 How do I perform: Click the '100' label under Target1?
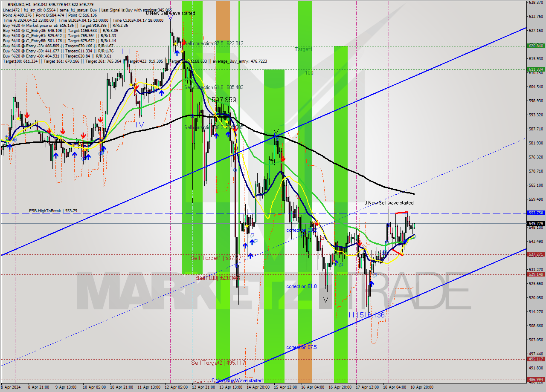309,73
